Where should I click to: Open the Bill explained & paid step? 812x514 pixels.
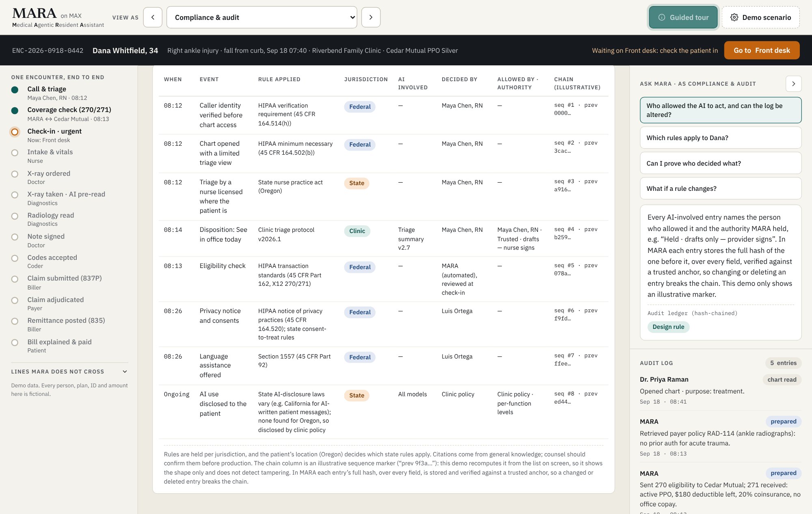(69, 346)
